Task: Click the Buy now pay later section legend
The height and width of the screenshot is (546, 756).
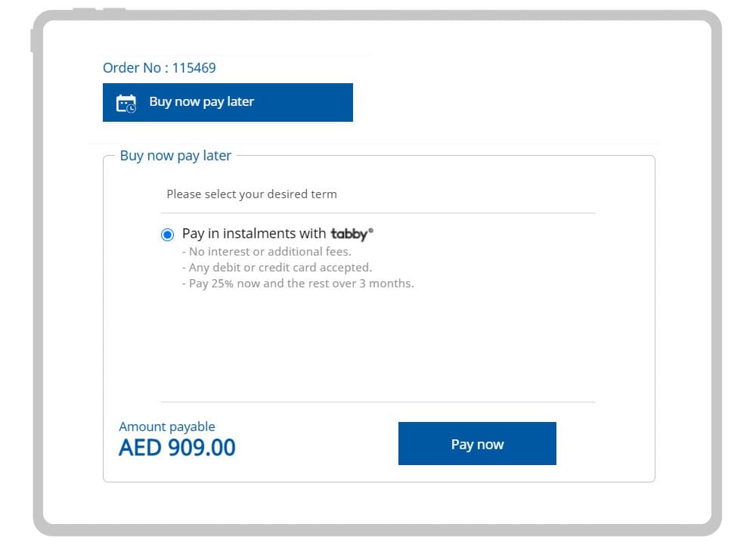Action: click(175, 155)
